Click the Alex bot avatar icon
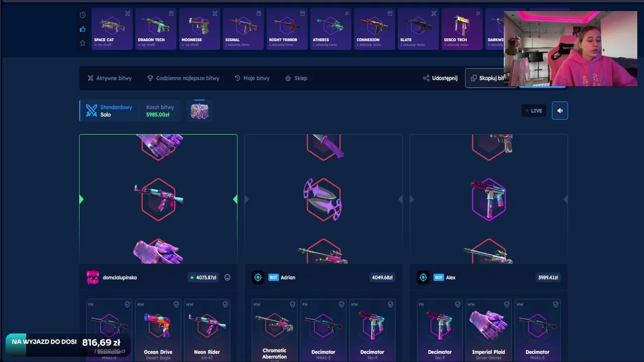This screenshot has width=644, height=362. [423, 278]
